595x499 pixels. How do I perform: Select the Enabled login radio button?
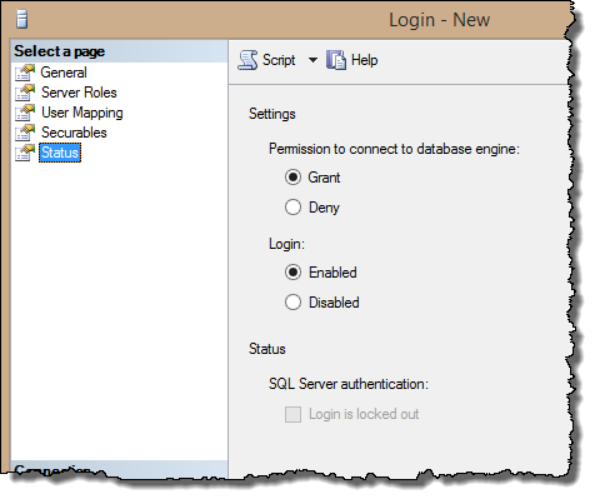click(293, 272)
